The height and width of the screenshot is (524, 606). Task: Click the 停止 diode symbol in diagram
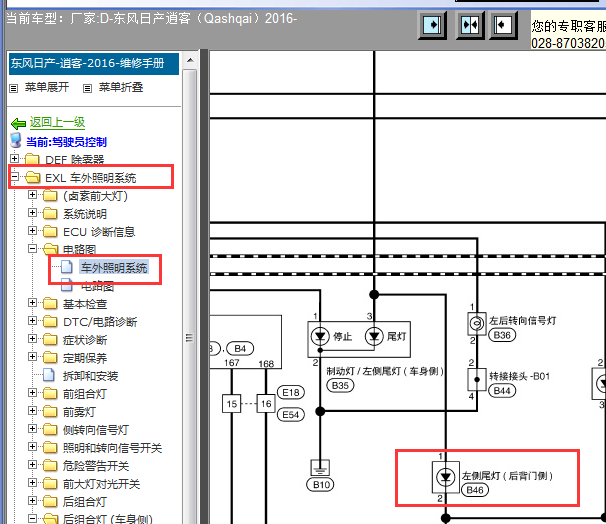pos(320,336)
